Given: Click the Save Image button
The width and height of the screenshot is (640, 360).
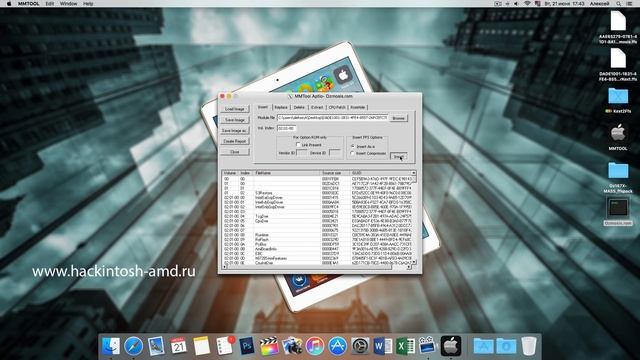Looking at the screenshot, I should pos(235,120).
